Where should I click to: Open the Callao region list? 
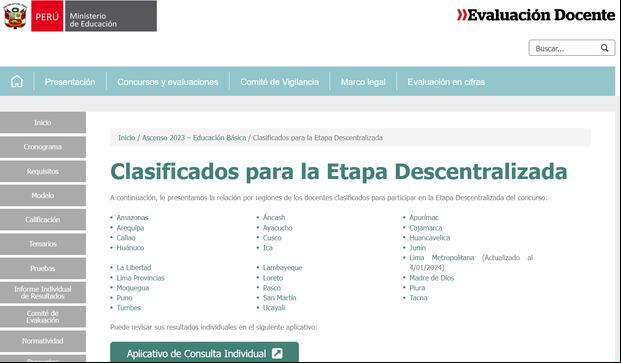(x=126, y=238)
